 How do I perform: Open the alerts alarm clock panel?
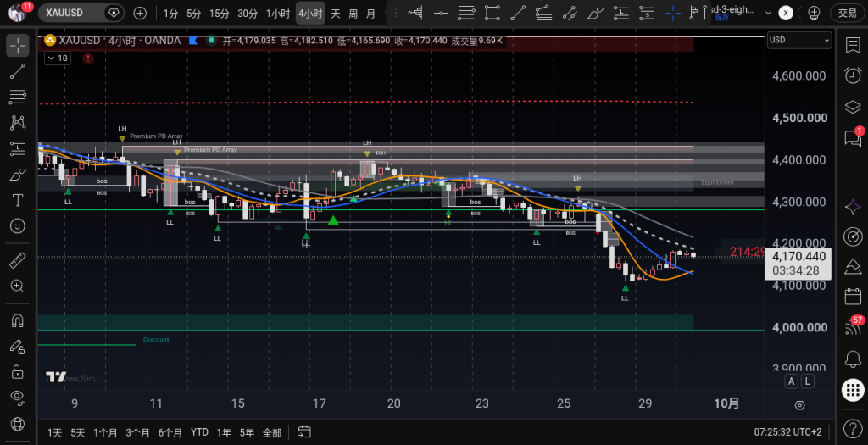[x=853, y=75]
